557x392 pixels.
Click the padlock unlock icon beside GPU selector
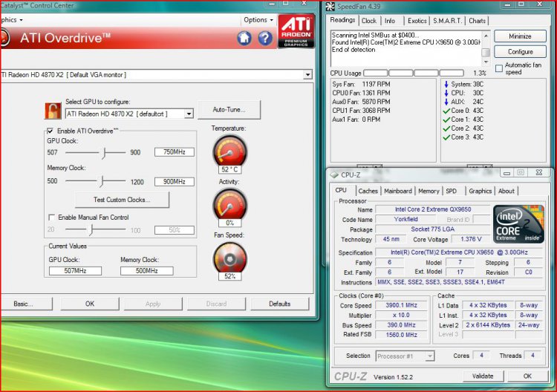(53, 111)
